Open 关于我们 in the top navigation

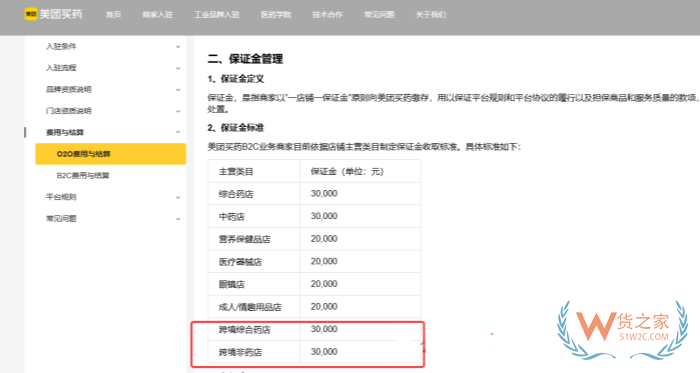[431, 15]
